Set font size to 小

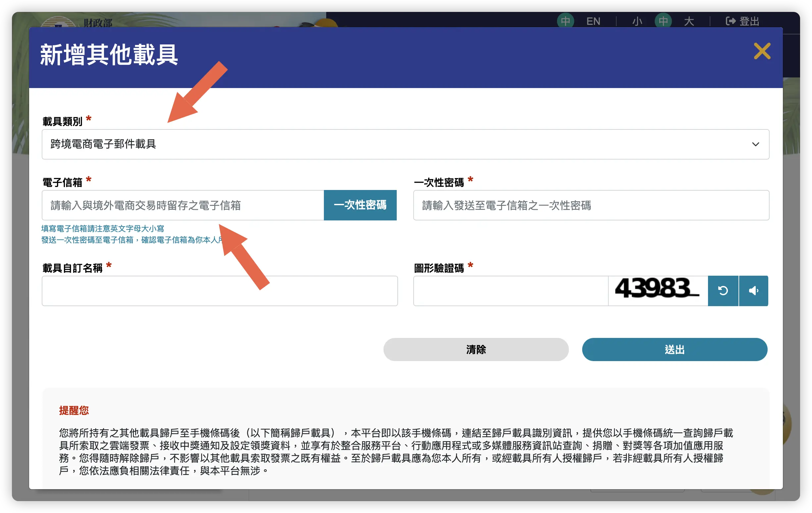pos(637,21)
